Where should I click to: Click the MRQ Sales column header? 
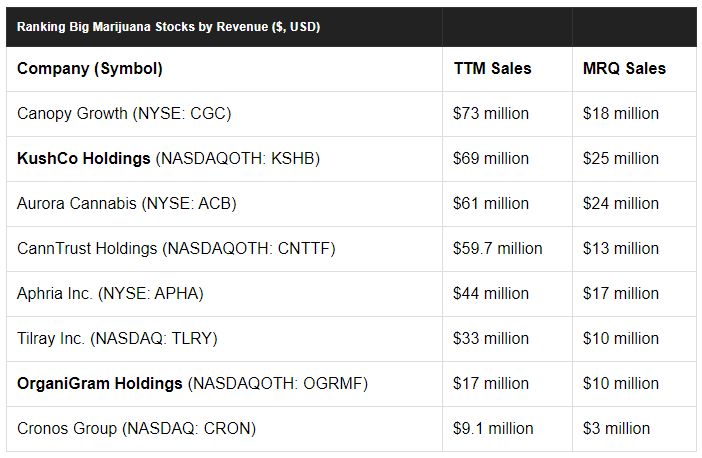624,69
